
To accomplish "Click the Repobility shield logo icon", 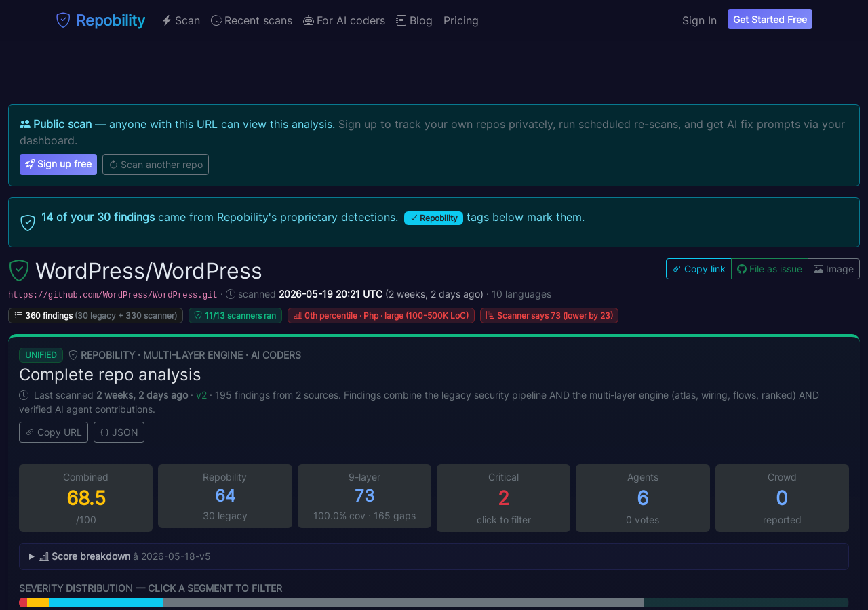I will pyautogui.click(x=63, y=20).
